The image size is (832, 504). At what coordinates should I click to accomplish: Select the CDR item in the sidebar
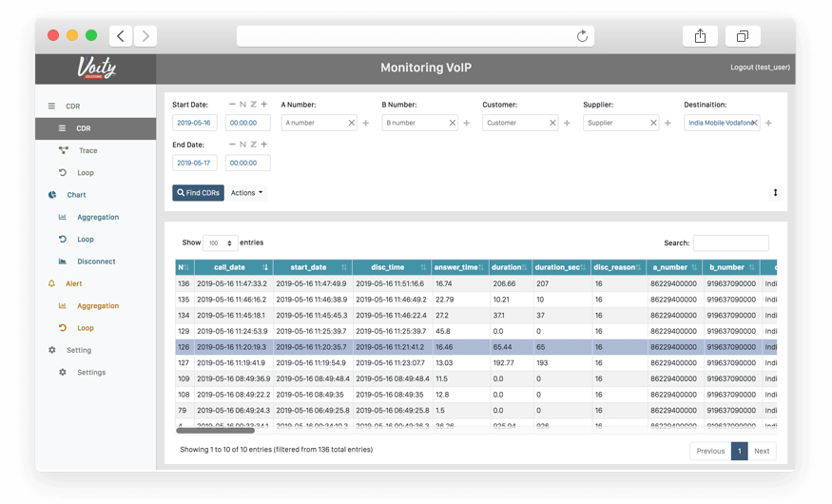[84, 128]
